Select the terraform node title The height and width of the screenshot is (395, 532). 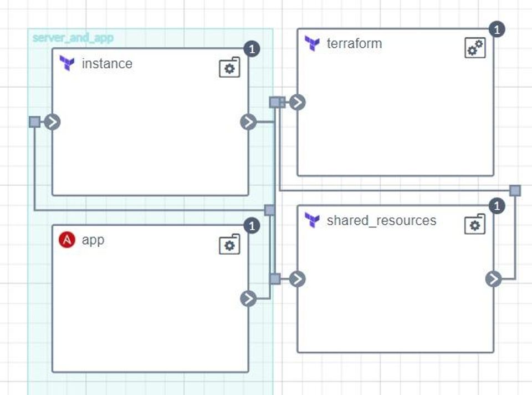(354, 43)
